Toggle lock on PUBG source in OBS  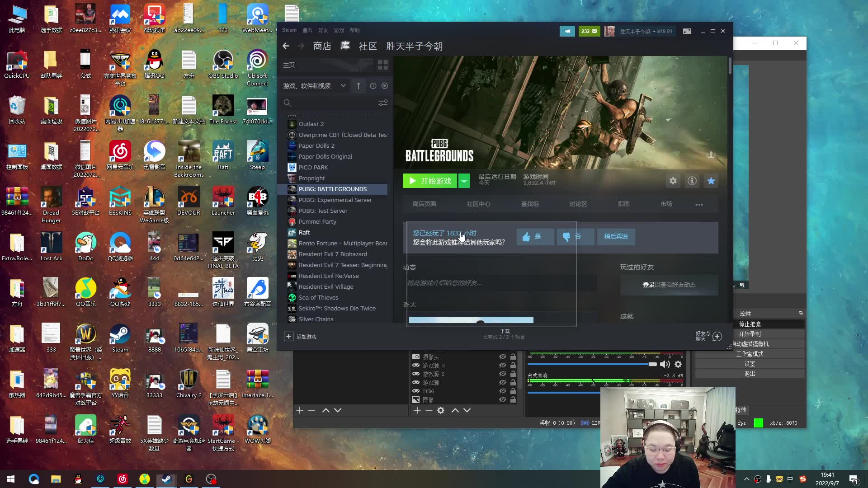coord(513,391)
